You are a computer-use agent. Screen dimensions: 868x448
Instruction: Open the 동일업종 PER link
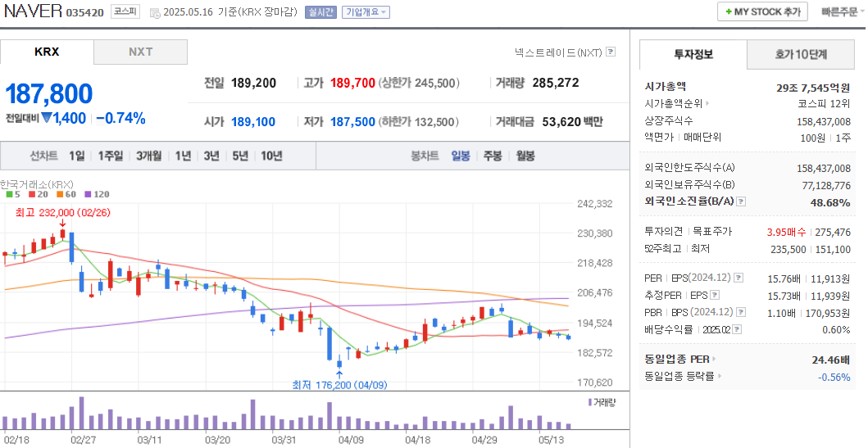click(x=677, y=360)
